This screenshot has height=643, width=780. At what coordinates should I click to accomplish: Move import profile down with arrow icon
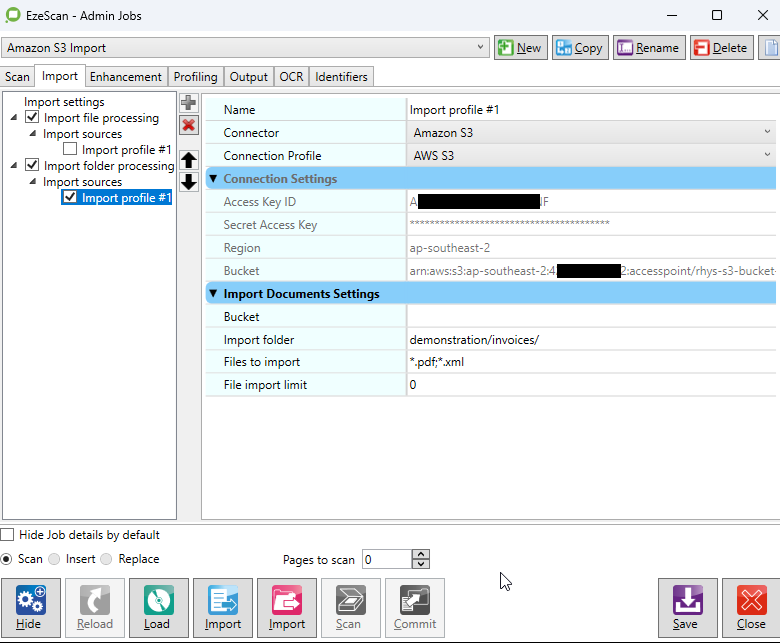click(x=188, y=182)
